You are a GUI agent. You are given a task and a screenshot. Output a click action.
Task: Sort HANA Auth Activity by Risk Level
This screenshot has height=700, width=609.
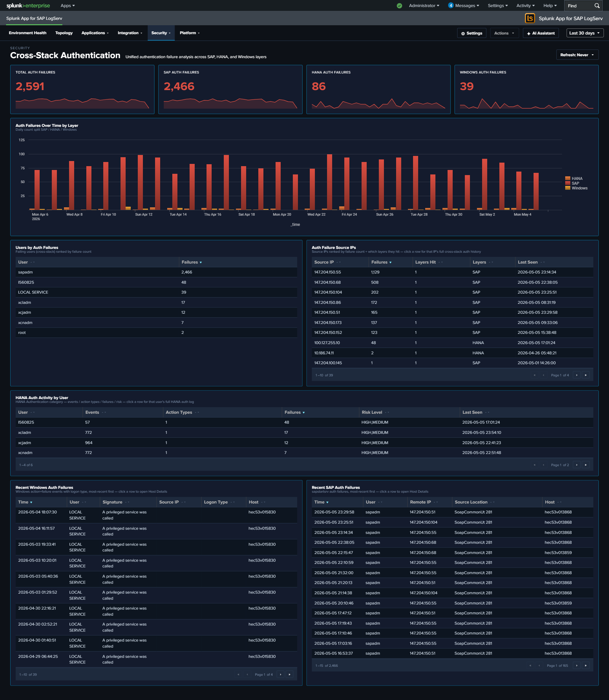tap(375, 412)
